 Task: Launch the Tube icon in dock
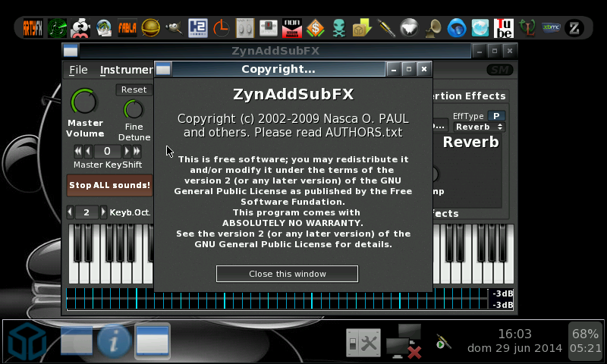tap(504, 28)
